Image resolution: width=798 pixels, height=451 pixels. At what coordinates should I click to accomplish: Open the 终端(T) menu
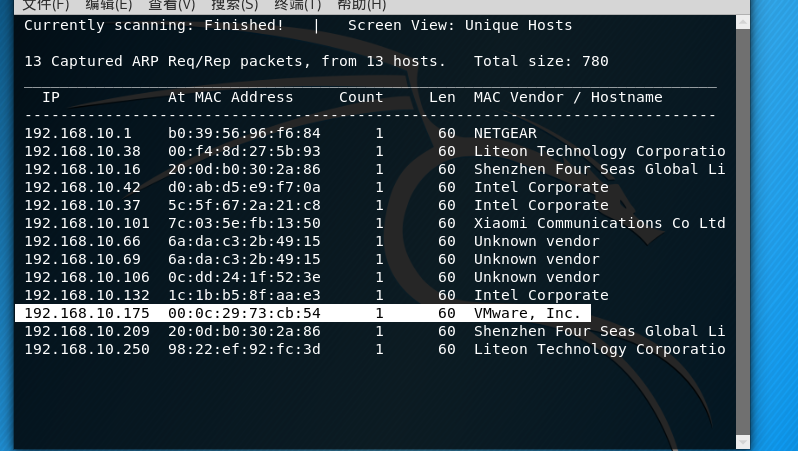point(298,5)
